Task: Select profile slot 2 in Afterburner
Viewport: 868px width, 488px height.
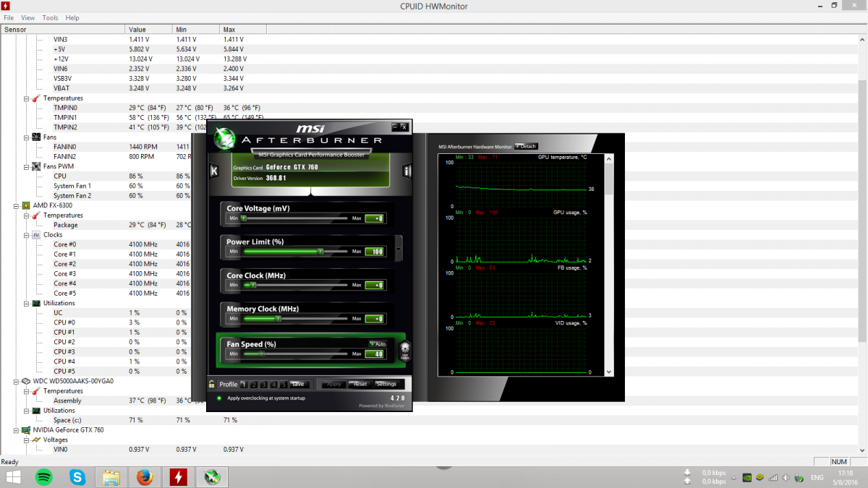Action: pyautogui.click(x=254, y=384)
